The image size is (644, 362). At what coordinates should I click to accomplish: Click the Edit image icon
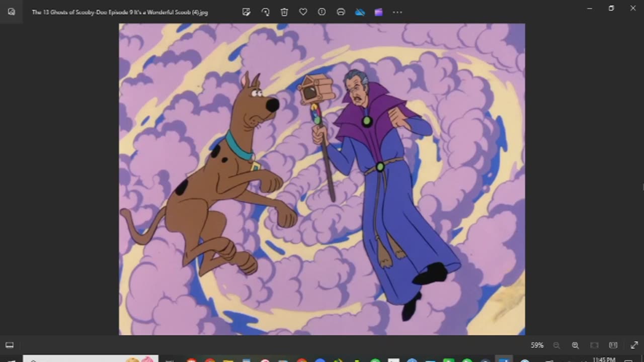point(247,12)
